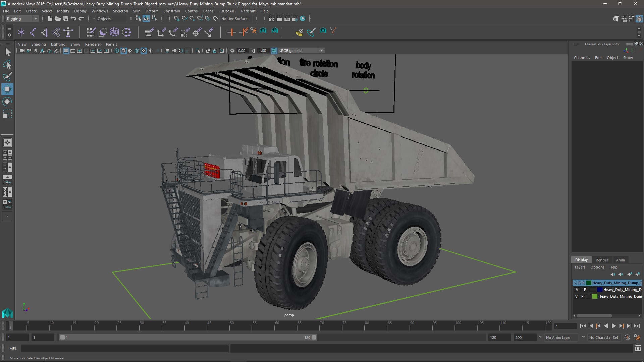
Task: Toggle playback P of the light green swatch layer
Action: (x=582, y=296)
